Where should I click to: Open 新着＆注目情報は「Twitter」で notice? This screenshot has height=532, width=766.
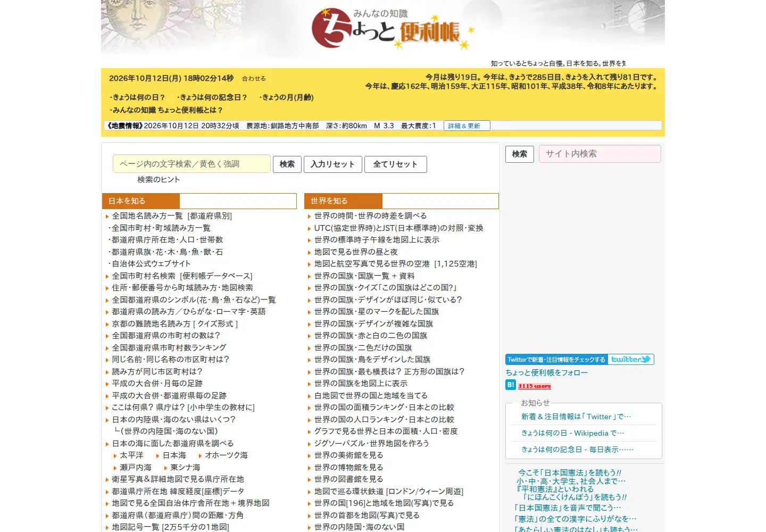coord(576,417)
